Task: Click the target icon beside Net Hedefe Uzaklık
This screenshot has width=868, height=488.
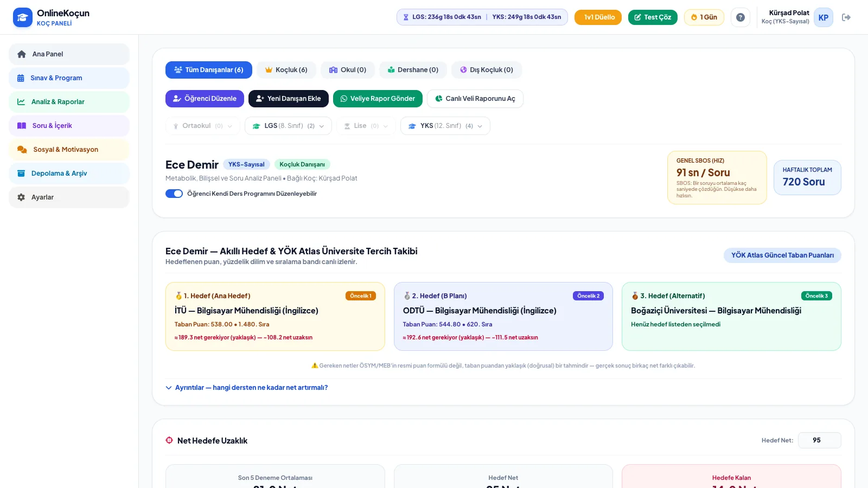Action: click(169, 440)
